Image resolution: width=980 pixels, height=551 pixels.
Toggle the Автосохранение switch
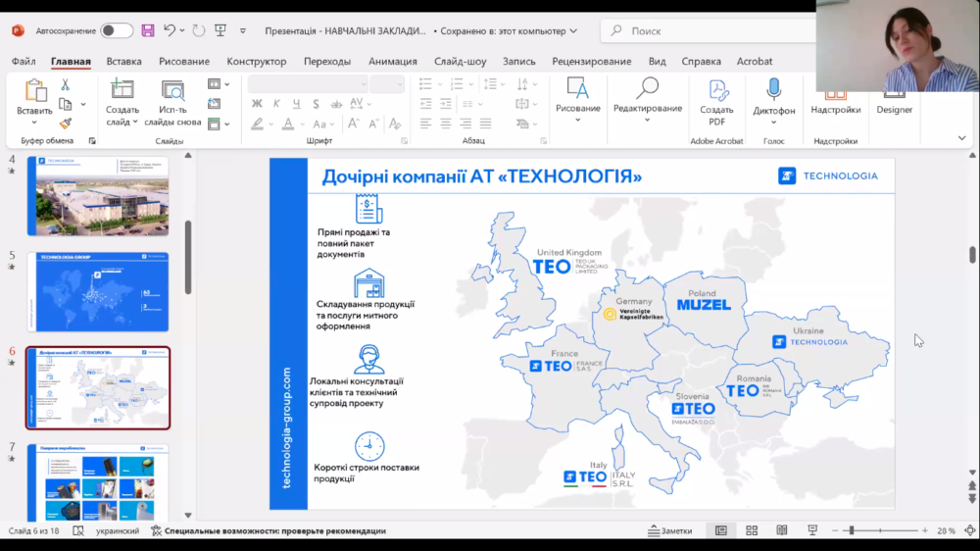click(117, 30)
